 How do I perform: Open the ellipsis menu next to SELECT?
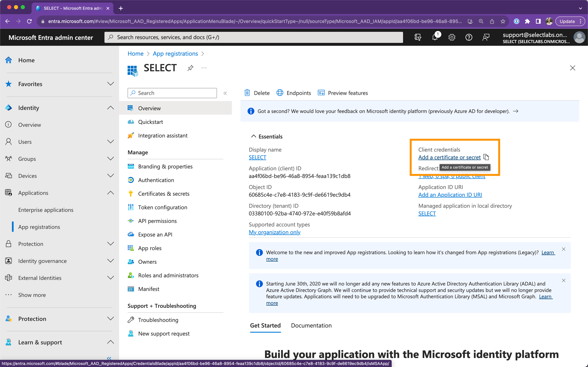coord(204,68)
